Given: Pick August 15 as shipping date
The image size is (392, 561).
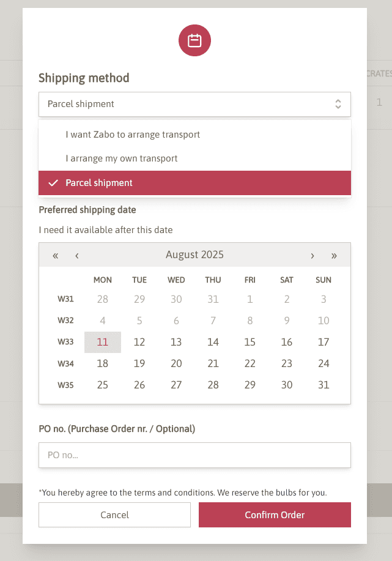Looking at the screenshot, I should click(x=250, y=342).
